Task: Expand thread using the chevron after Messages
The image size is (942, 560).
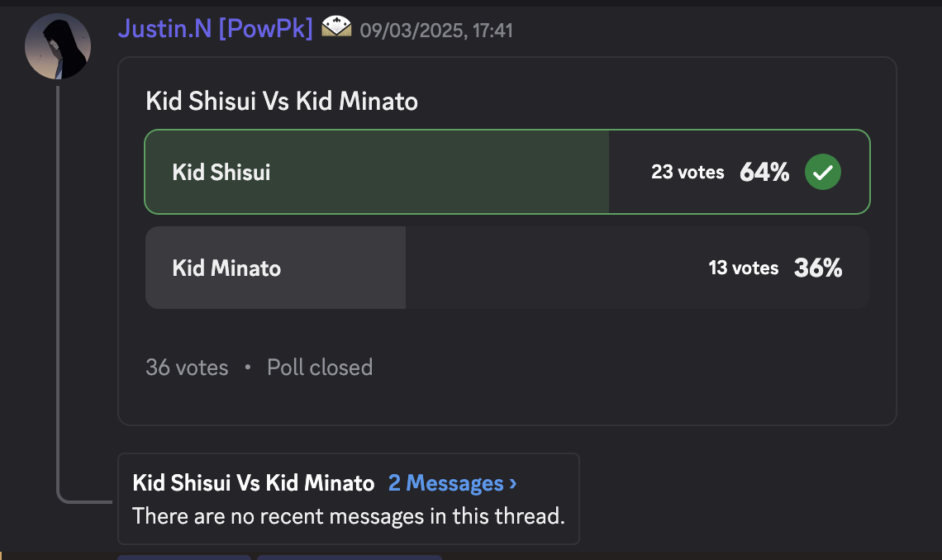Action: click(x=512, y=483)
